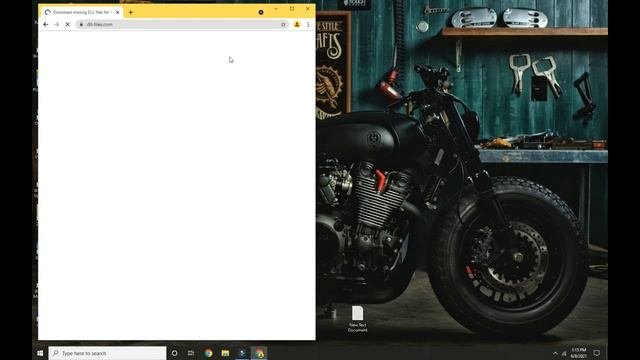
Task: Stop loading the page with the X button
Action: pyautogui.click(x=68, y=24)
